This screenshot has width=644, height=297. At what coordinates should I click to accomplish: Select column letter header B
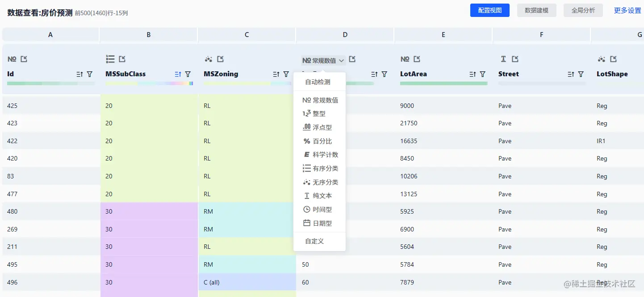click(149, 34)
